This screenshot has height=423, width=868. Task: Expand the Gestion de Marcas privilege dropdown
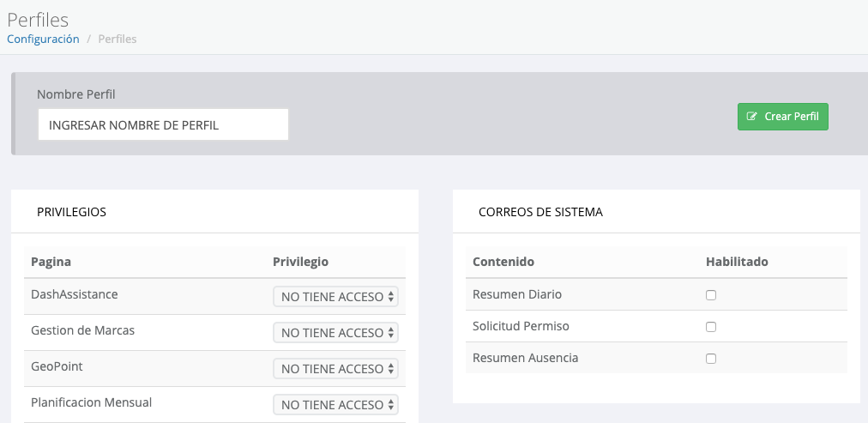point(335,333)
